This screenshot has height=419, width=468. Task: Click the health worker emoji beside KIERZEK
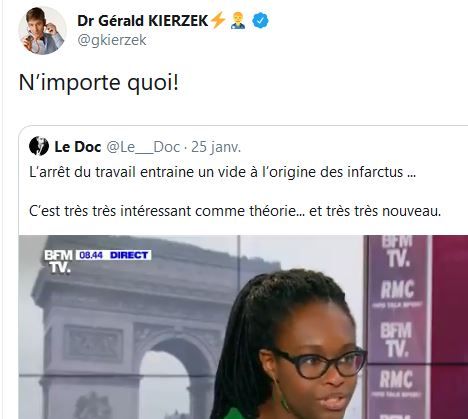[238, 20]
